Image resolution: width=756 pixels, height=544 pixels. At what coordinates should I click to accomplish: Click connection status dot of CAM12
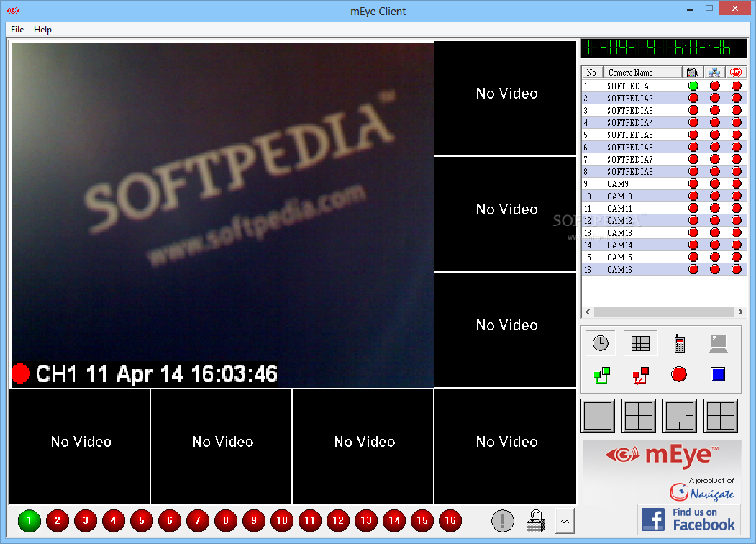click(693, 220)
